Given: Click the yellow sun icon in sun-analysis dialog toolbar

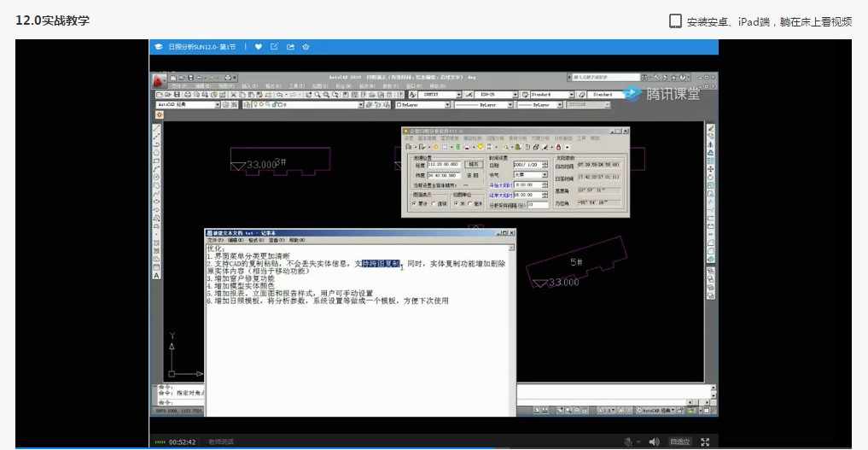Looking at the screenshot, I should click(435, 147).
